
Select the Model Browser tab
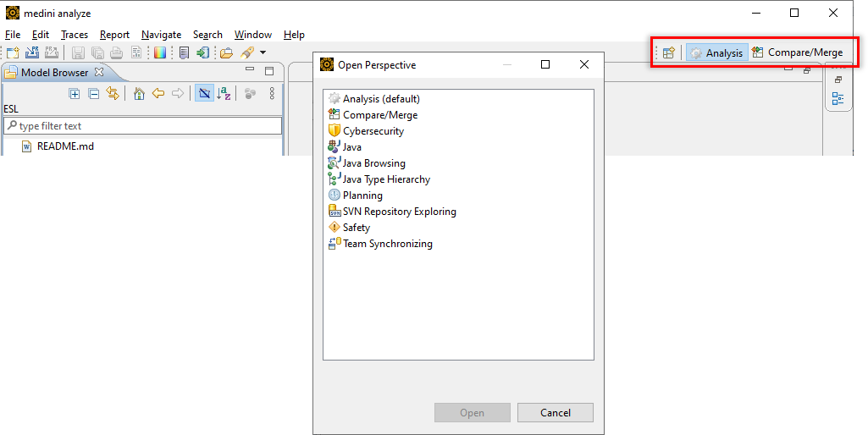[54, 73]
